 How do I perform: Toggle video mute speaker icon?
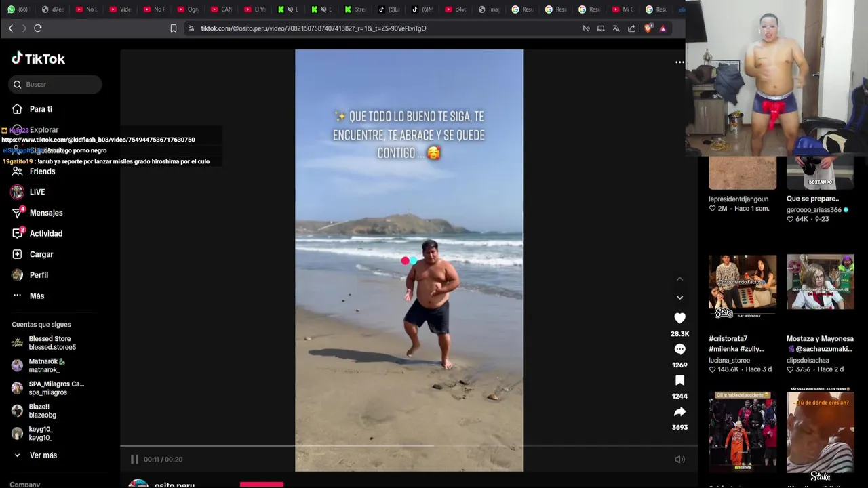(679, 460)
